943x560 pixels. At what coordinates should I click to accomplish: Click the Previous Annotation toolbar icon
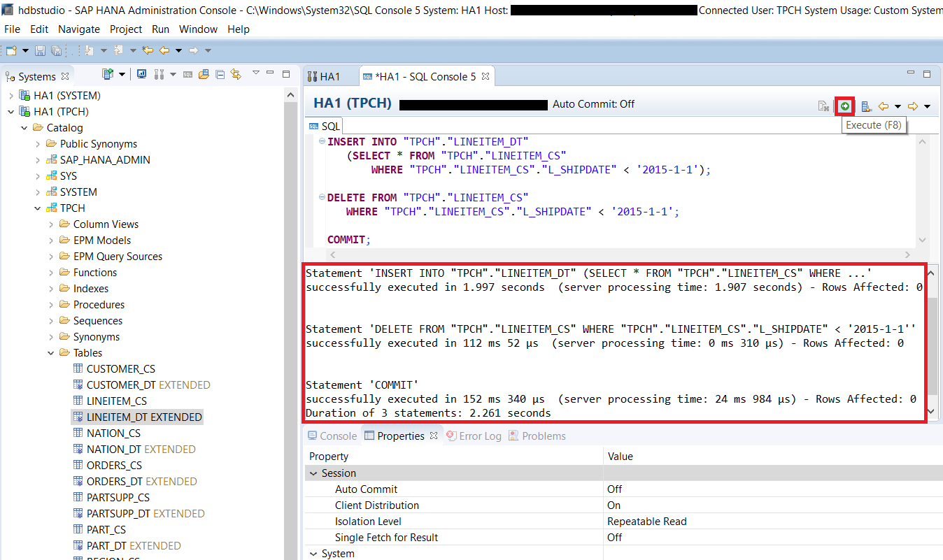pos(118,50)
